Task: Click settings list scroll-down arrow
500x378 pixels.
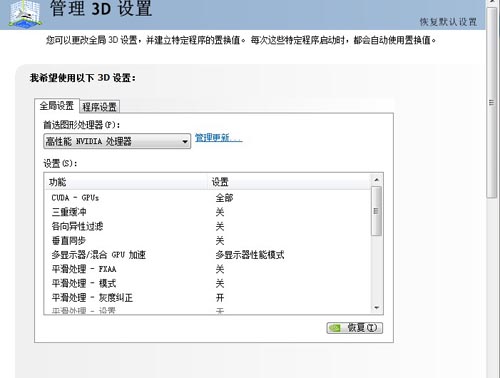Action: click(377, 308)
